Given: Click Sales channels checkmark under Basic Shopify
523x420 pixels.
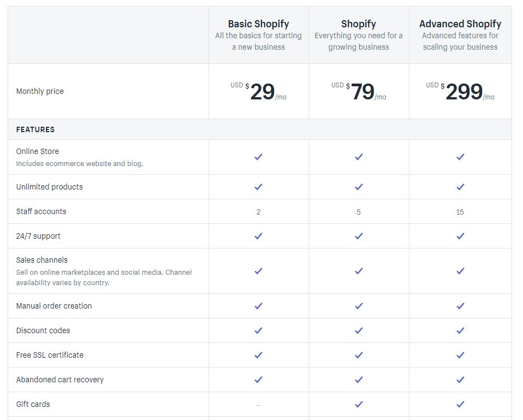Looking at the screenshot, I should pos(258,271).
